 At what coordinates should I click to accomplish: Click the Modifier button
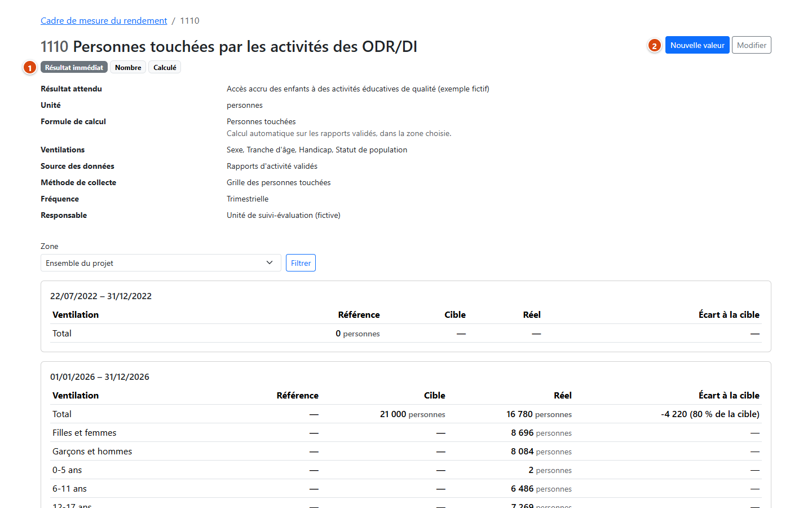point(751,45)
